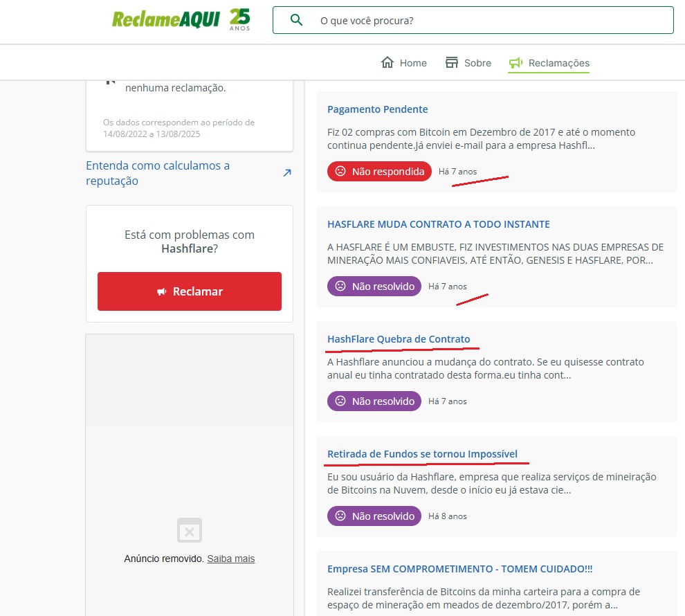The height and width of the screenshot is (616, 685).
Task: Focus the 'O que você procura?' search field
Action: [473, 20]
